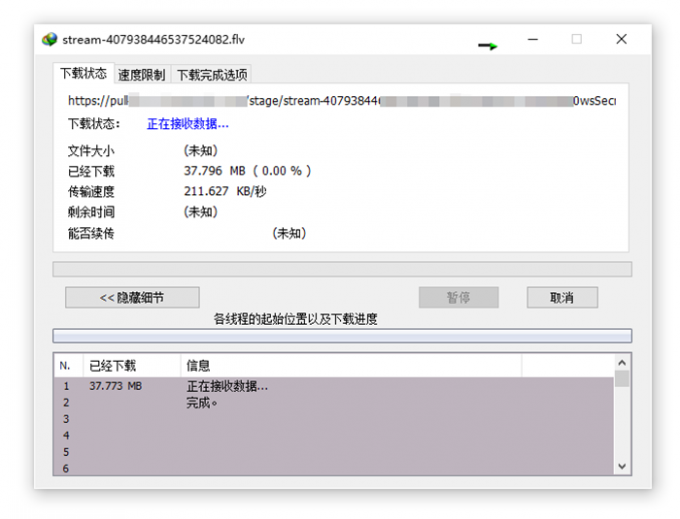This screenshot has height=519, width=680.
Task: Minimize the download window
Action: coord(533,39)
